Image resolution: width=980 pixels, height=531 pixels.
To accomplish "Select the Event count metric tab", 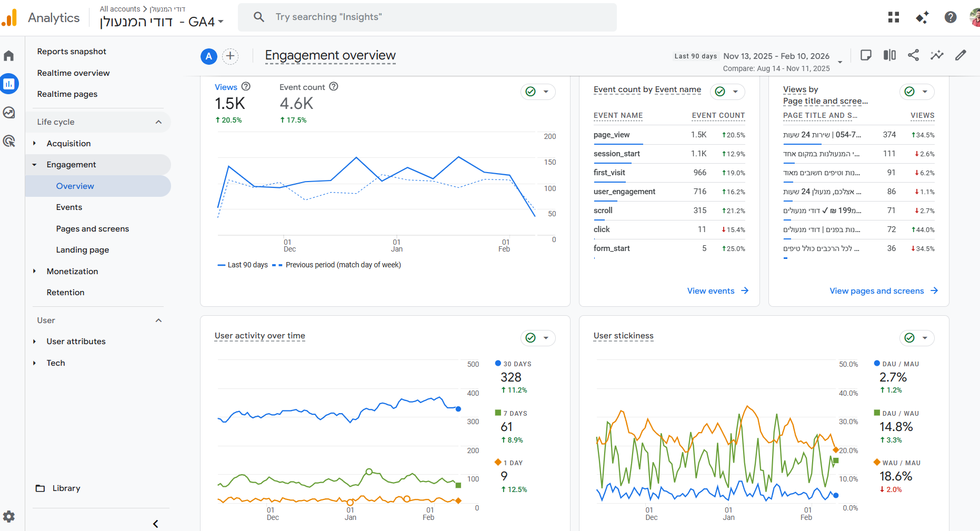I will click(302, 87).
